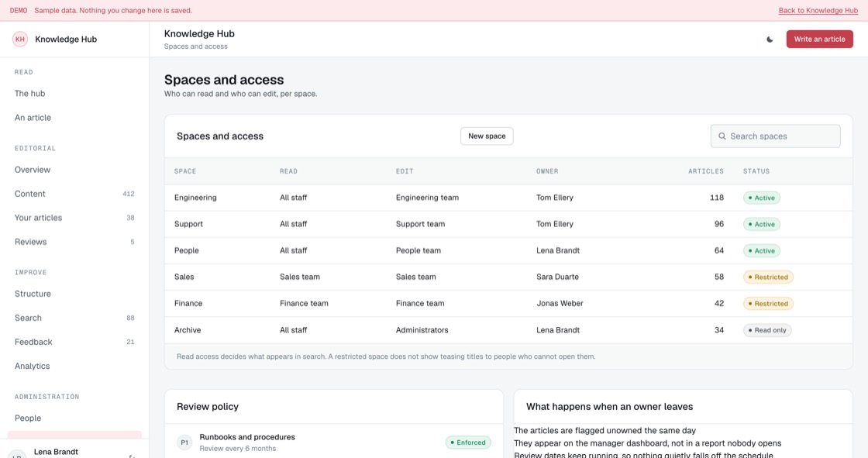The image size is (868, 458).
Task: Click What happens when an owner leaves heading
Action: [609, 407]
